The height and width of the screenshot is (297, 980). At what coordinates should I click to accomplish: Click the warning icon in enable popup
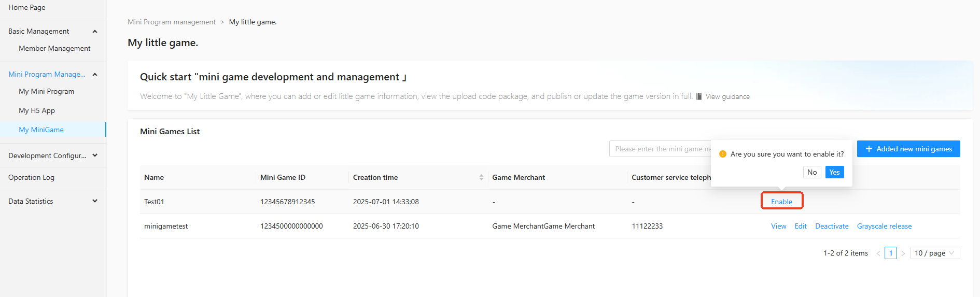[723, 154]
